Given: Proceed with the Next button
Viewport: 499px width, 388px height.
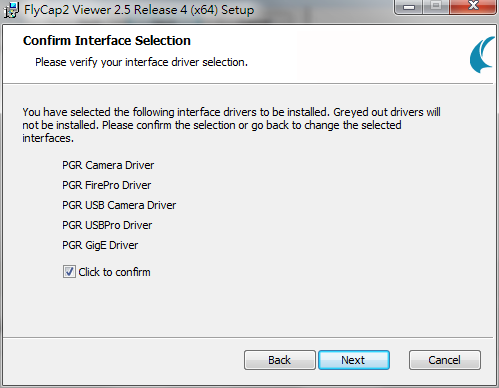Looking at the screenshot, I should pos(354,360).
